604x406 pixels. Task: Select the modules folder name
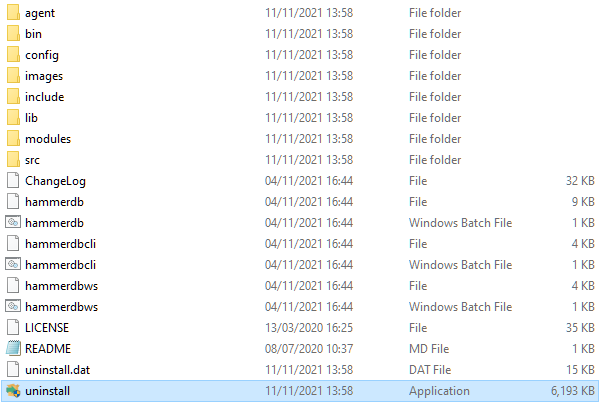(48, 139)
